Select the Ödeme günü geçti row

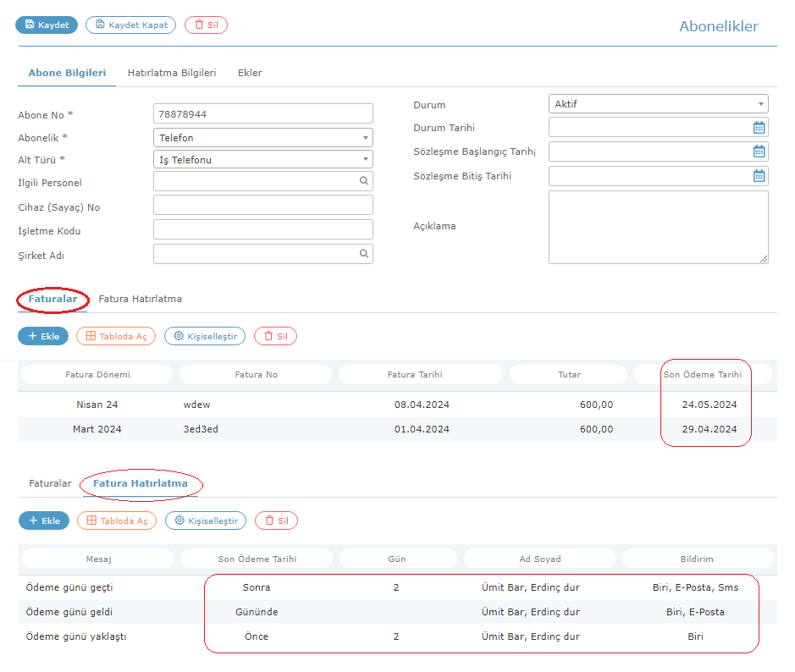pos(397,587)
